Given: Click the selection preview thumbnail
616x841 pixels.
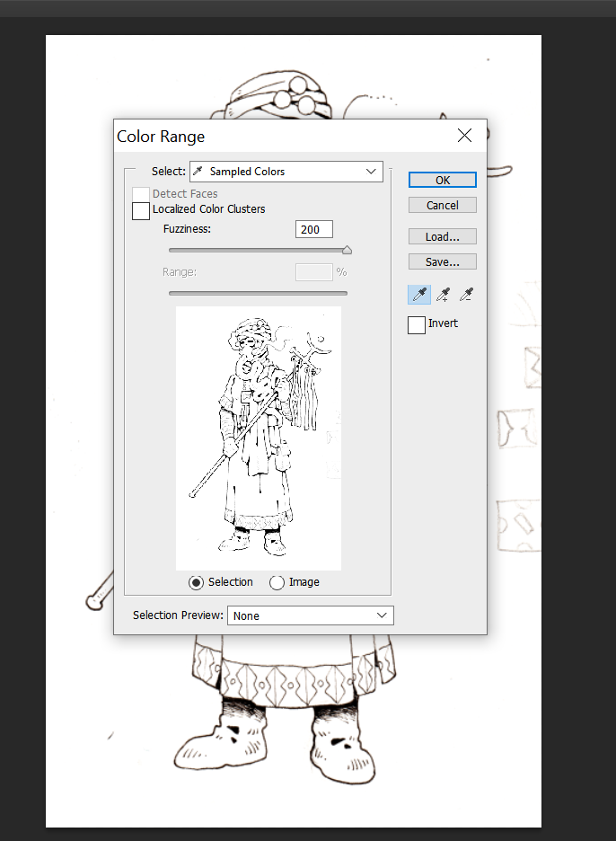Looking at the screenshot, I should point(259,438).
